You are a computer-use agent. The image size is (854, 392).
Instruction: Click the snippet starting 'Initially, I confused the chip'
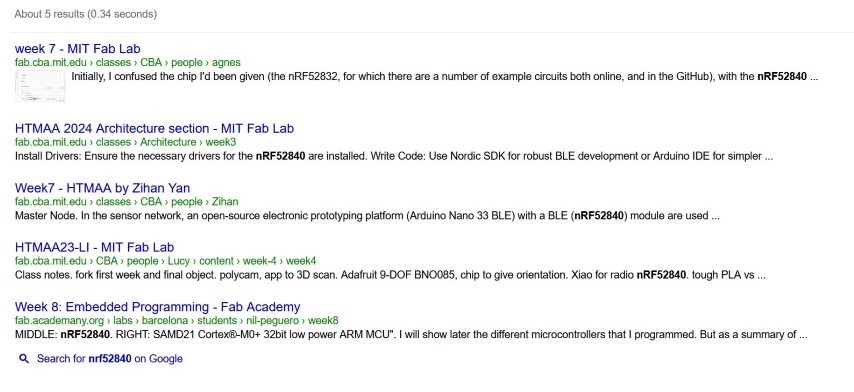pyautogui.click(x=444, y=77)
